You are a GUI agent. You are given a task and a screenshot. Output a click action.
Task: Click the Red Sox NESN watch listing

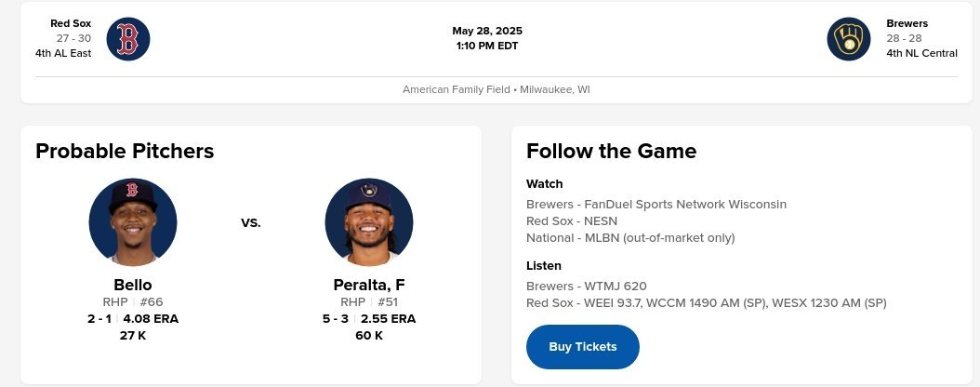click(x=572, y=220)
